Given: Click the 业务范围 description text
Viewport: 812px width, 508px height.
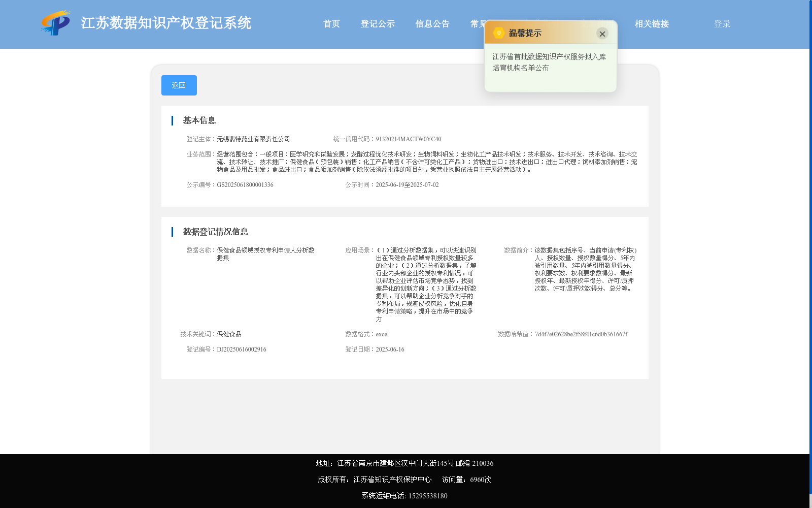Looking at the screenshot, I should pos(427,162).
